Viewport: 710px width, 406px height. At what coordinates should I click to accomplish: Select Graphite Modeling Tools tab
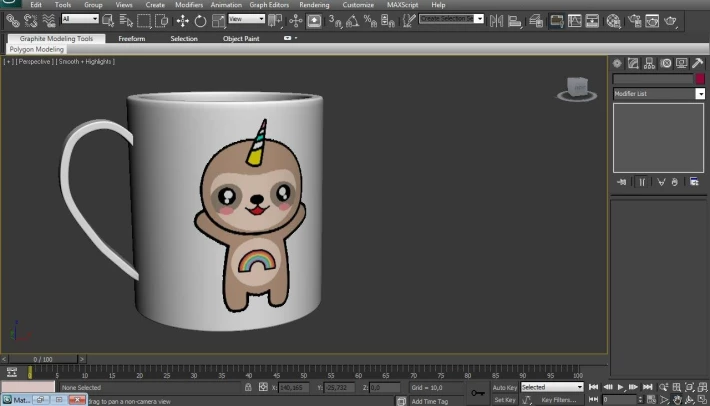56,38
